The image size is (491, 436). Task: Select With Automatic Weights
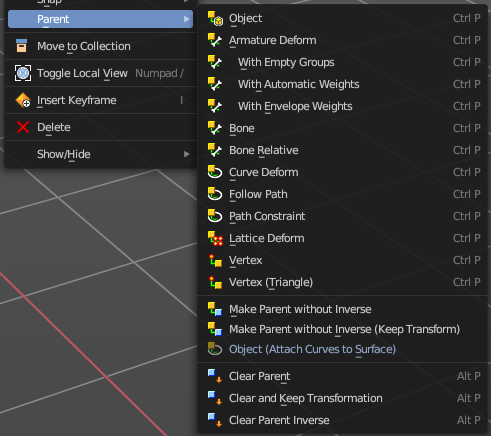click(343, 84)
